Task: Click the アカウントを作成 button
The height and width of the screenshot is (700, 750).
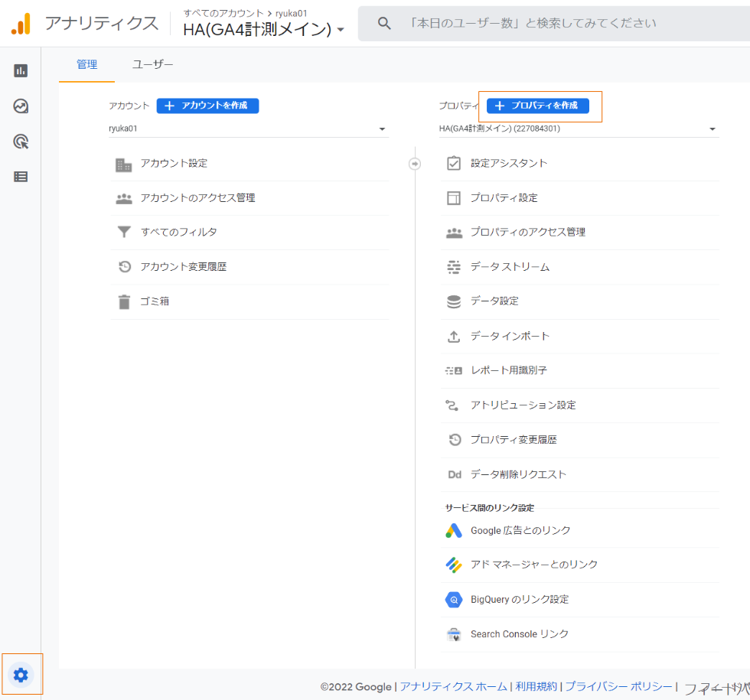Action: click(207, 106)
